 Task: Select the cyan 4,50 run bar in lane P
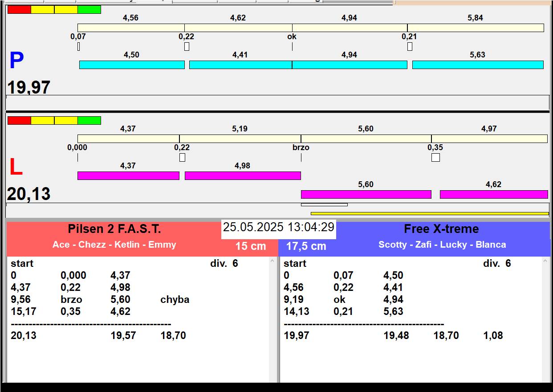132,65
